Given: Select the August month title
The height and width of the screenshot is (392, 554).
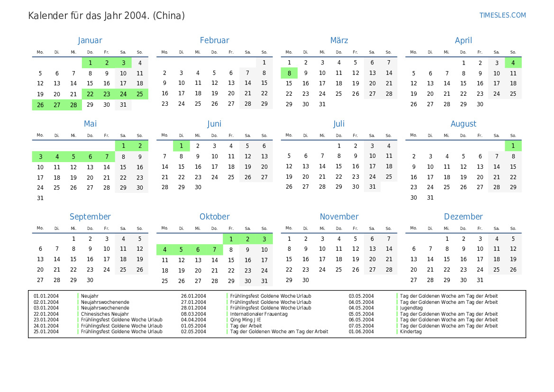Looking at the screenshot, I should click(x=463, y=124).
